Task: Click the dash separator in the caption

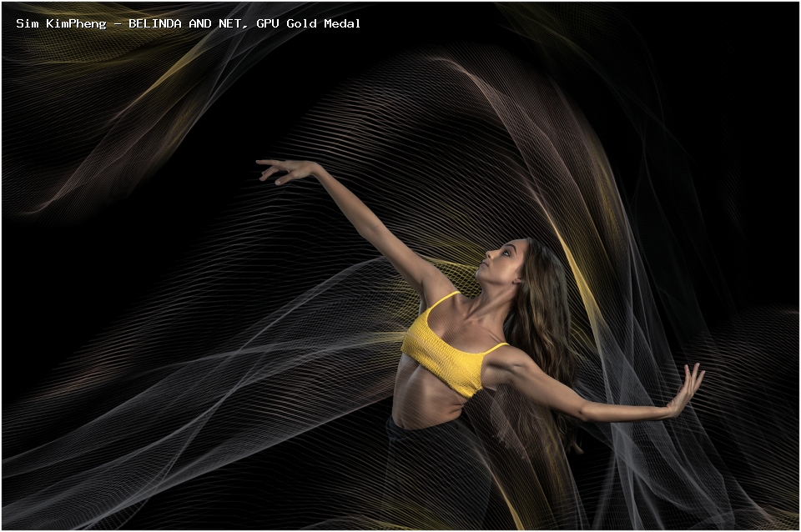Action: coord(118,23)
